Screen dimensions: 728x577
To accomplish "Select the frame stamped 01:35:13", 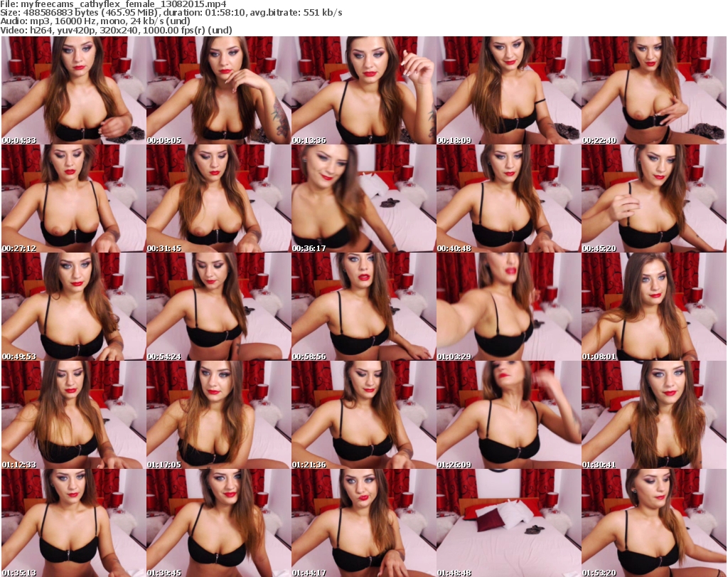I will (x=74, y=523).
